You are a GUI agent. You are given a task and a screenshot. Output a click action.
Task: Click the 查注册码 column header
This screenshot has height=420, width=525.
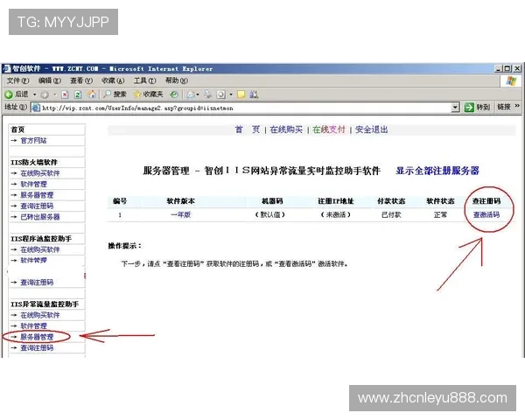coord(486,201)
